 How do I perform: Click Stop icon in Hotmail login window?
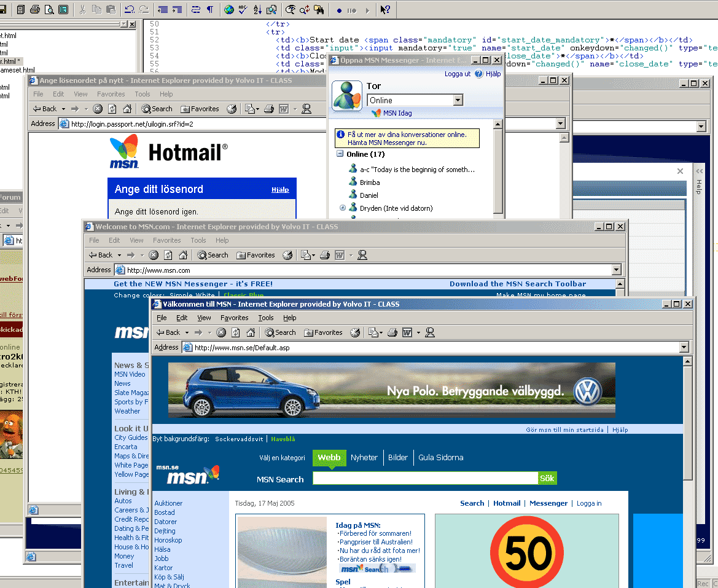coord(98,109)
